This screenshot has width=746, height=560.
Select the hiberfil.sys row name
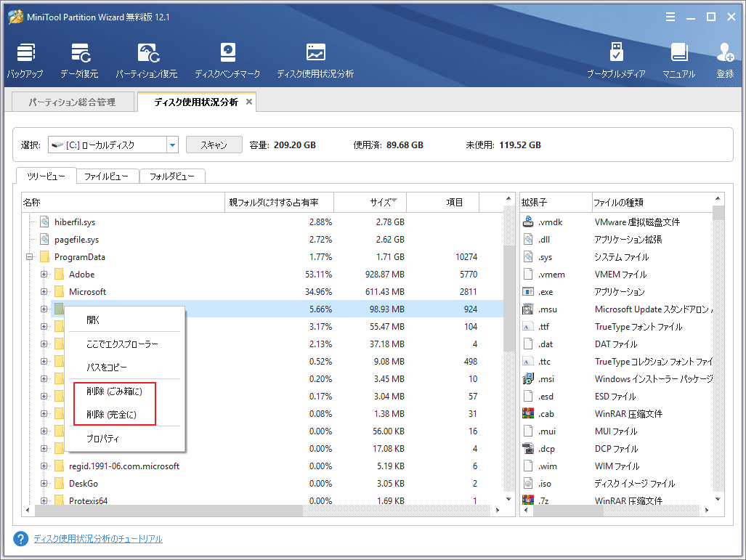[75, 222]
